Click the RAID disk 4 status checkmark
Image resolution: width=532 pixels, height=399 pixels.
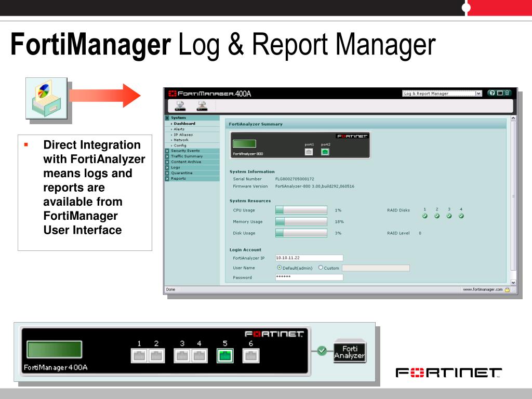[x=461, y=216]
